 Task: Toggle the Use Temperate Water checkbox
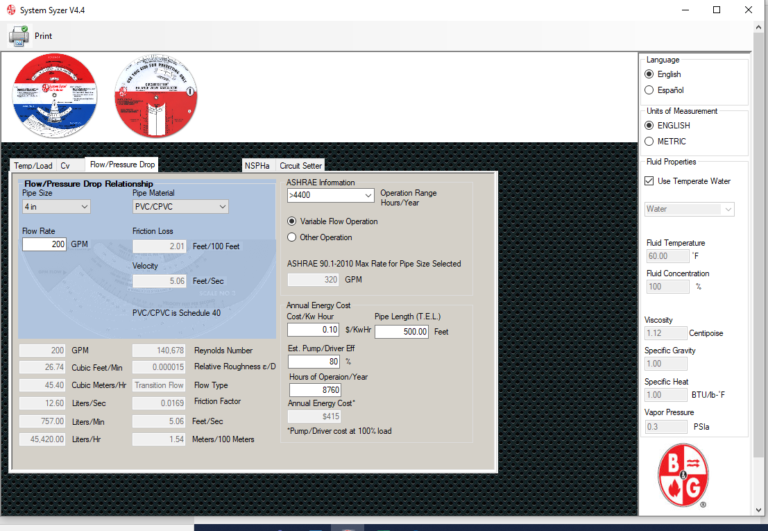[x=649, y=180]
